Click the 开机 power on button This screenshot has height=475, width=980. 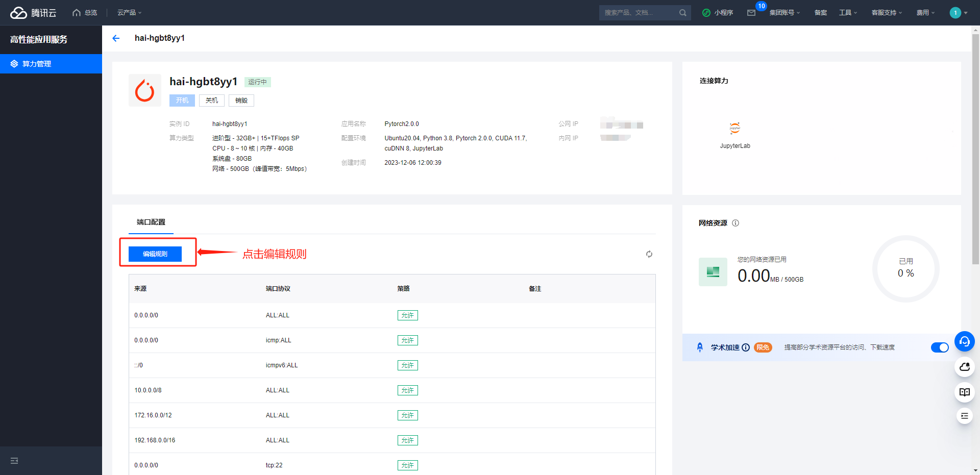[182, 101]
